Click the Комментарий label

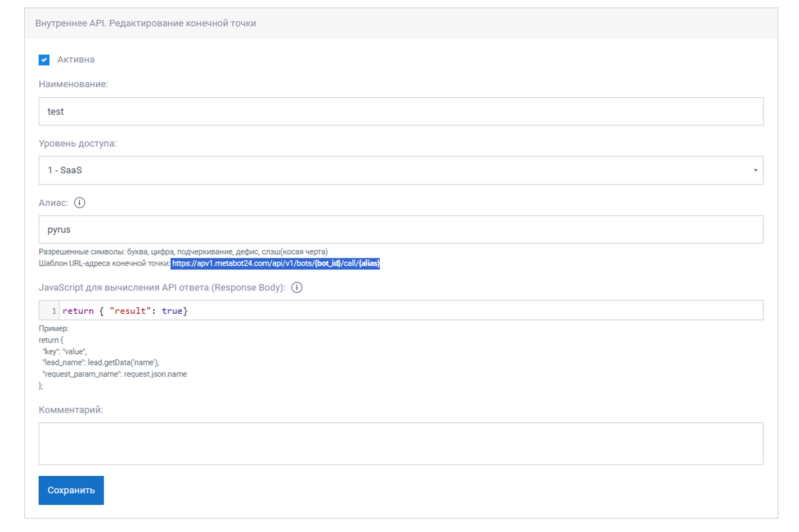[71, 410]
